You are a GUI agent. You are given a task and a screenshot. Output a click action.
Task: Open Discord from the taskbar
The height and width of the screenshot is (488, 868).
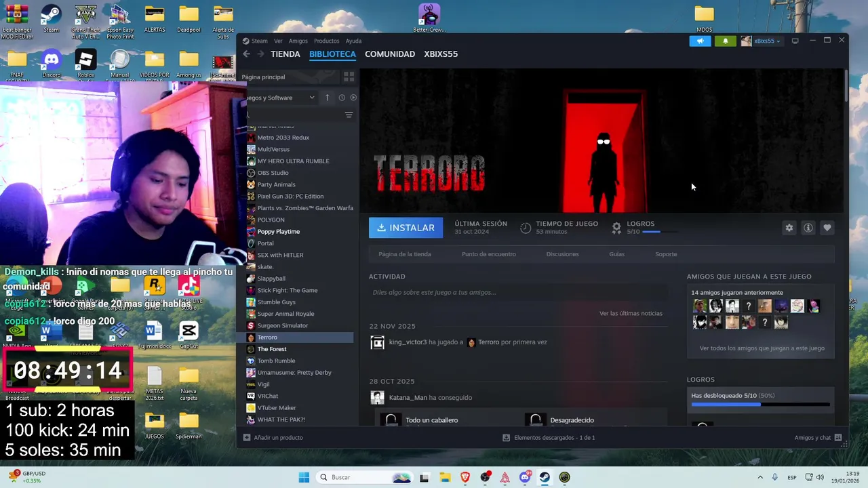point(525,477)
